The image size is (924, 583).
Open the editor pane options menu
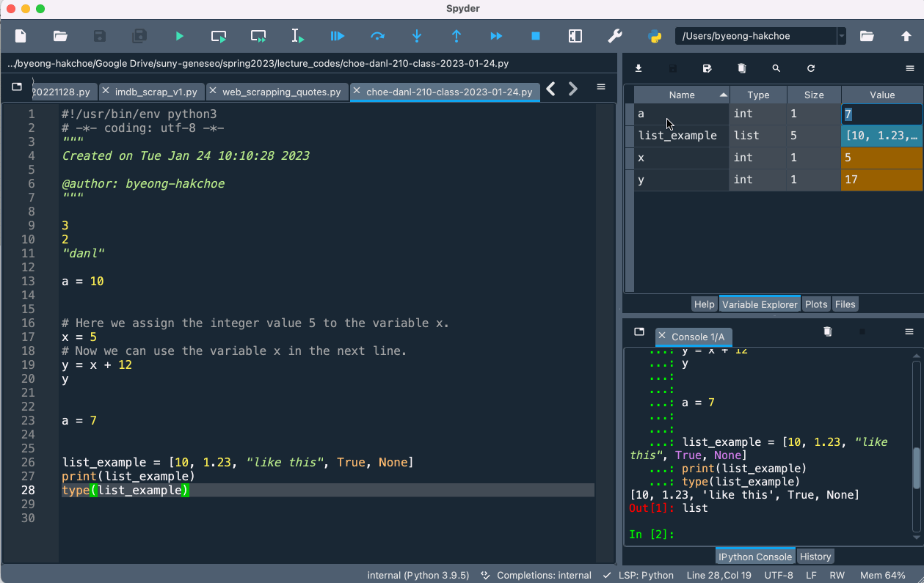tap(601, 87)
